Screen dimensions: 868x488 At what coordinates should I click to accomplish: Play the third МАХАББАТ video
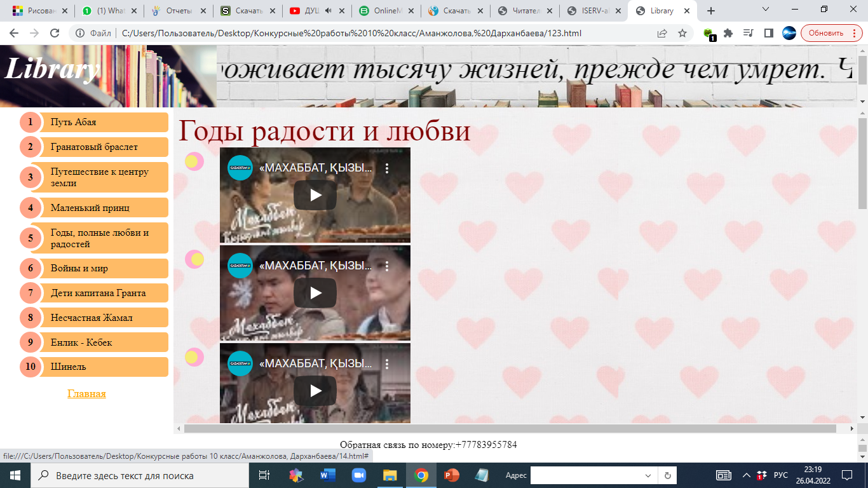click(x=315, y=391)
